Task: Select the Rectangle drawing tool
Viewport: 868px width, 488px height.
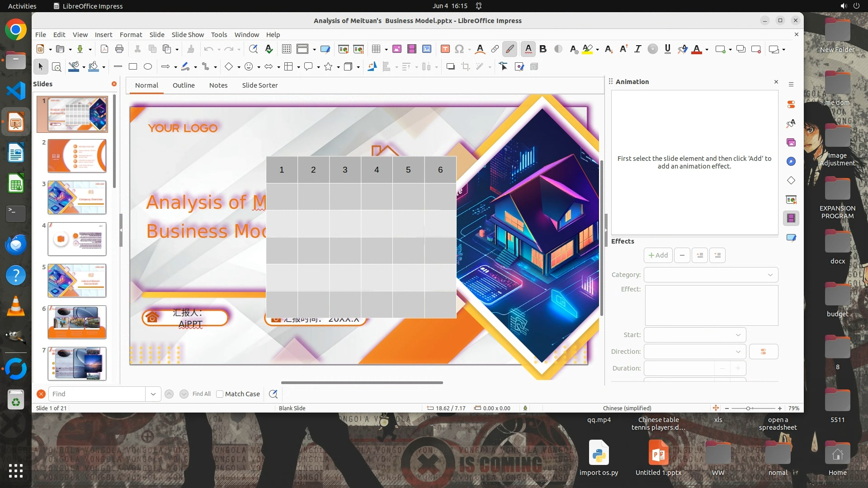Action: pyautogui.click(x=133, y=67)
